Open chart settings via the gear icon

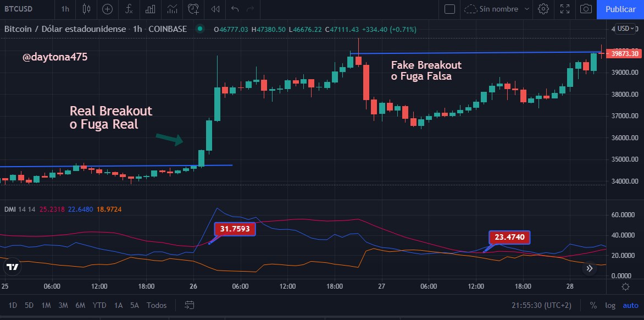pyautogui.click(x=543, y=9)
